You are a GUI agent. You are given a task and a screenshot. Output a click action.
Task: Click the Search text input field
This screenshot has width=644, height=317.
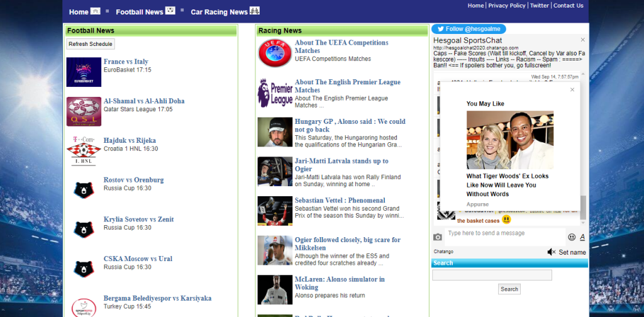[492, 275]
